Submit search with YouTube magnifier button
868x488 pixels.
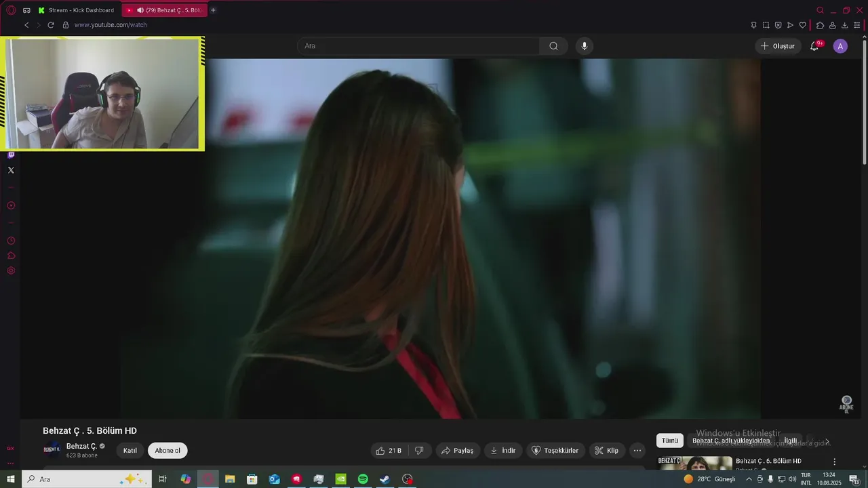[553, 46]
